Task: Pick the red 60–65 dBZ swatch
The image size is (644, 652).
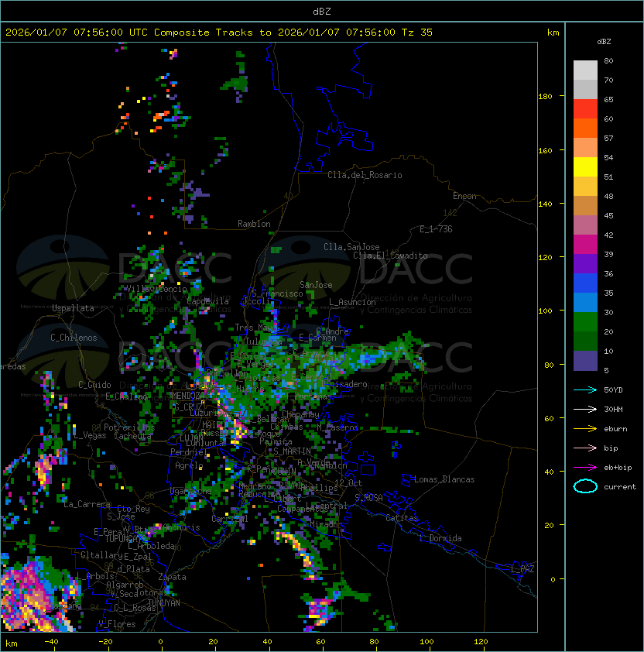Action: 585,109
